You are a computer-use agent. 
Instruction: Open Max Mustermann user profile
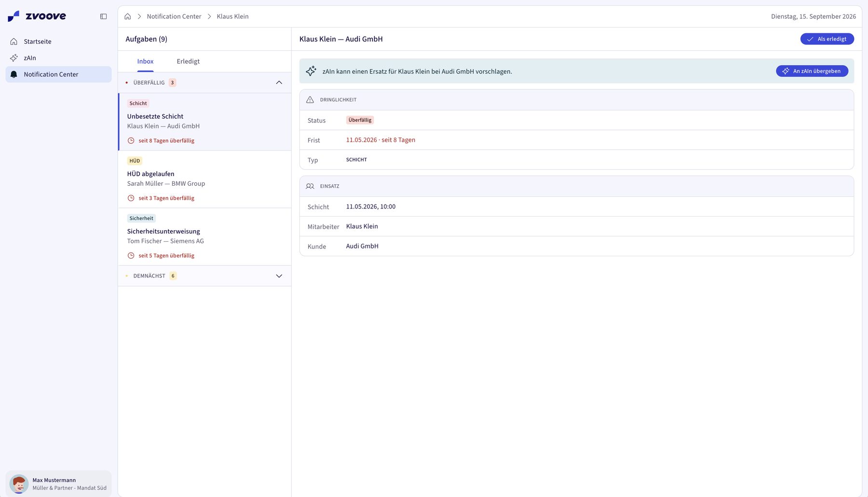[58, 483]
